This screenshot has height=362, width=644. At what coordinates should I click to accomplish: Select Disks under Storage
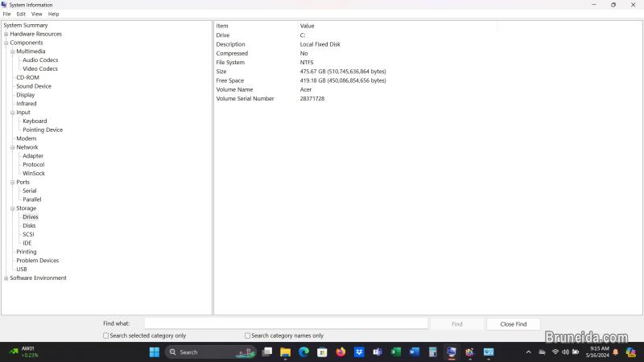tap(29, 226)
